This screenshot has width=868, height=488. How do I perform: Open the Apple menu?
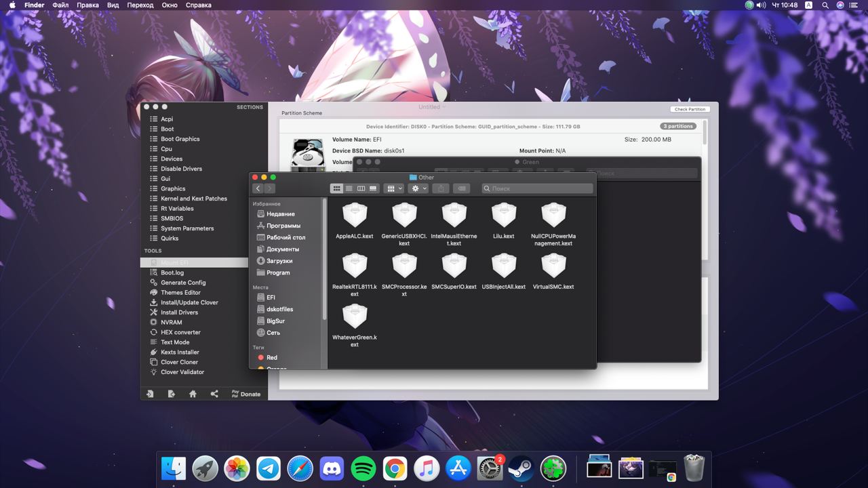point(12,5)
